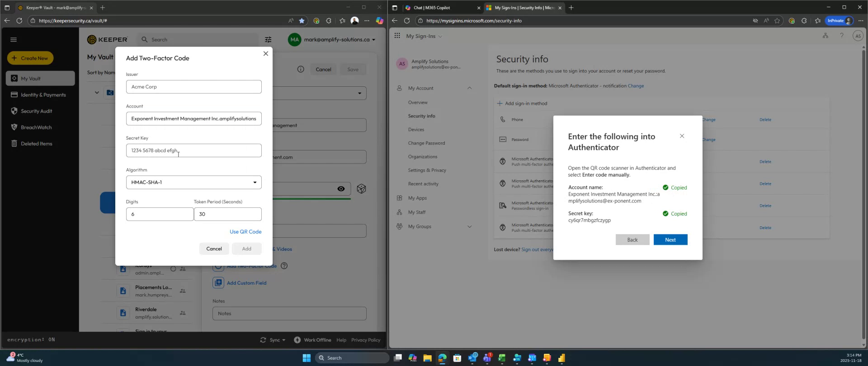
Task: Expand the My Groups section
Action: pyautogui.click(x=469, y=226)
